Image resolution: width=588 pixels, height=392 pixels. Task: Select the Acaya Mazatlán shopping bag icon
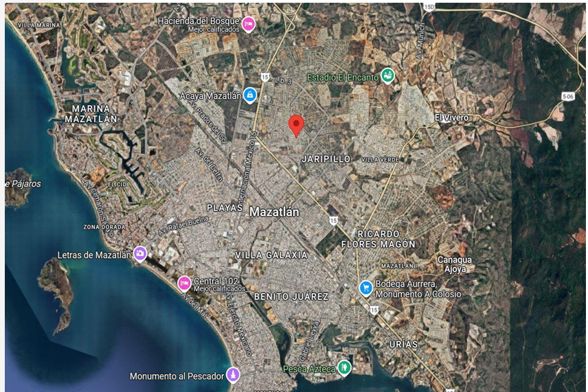(250, 95)
